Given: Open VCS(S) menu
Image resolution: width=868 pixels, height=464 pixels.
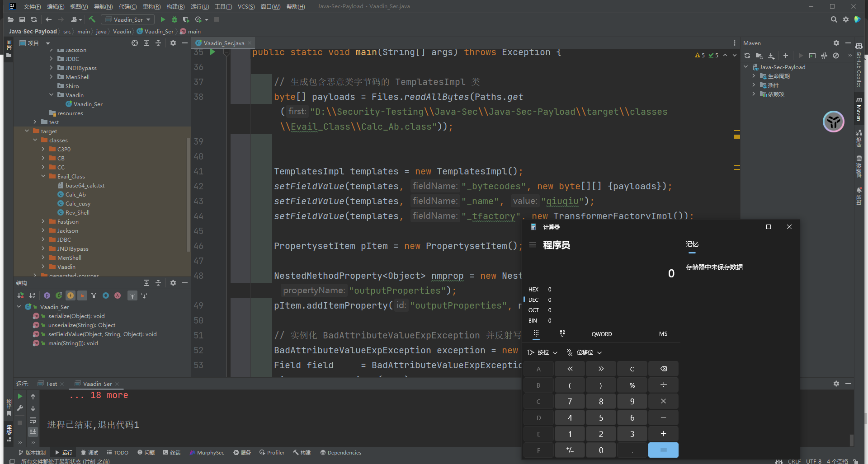Looking at the screenshot, I should point(246,6).
